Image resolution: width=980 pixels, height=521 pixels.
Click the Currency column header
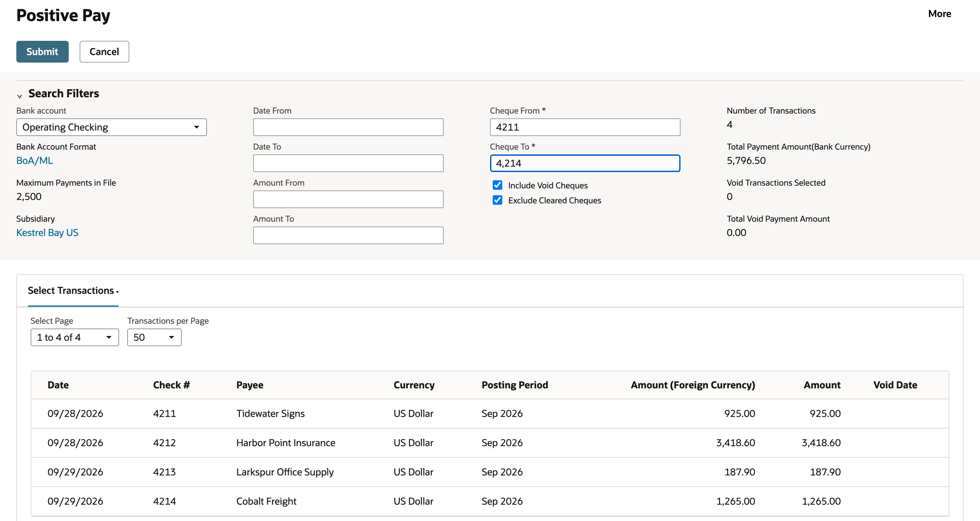[x=414, y=385]
